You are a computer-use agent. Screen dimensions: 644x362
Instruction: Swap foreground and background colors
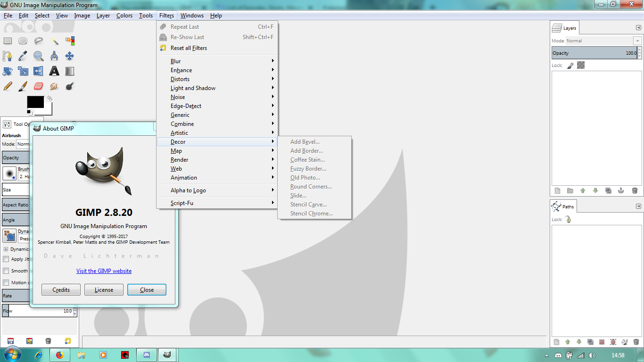49,99
